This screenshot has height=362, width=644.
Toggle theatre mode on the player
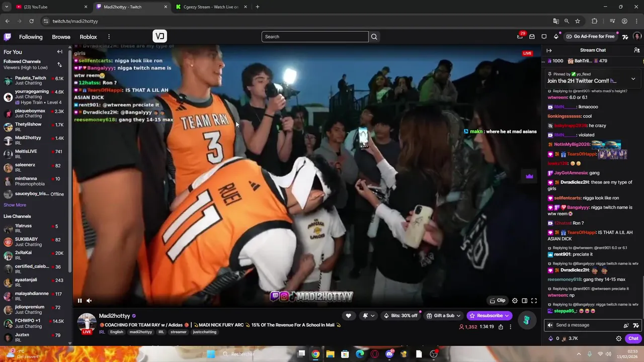[524, 301]
